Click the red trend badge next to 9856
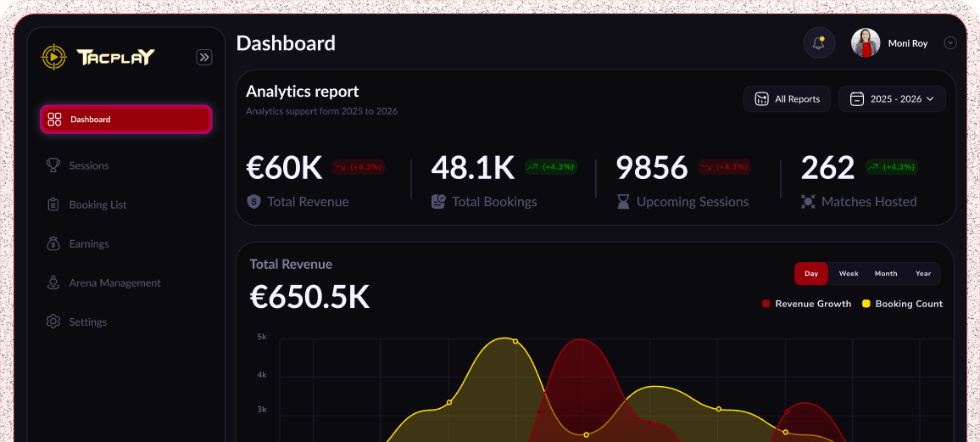 tap(724, 167)
